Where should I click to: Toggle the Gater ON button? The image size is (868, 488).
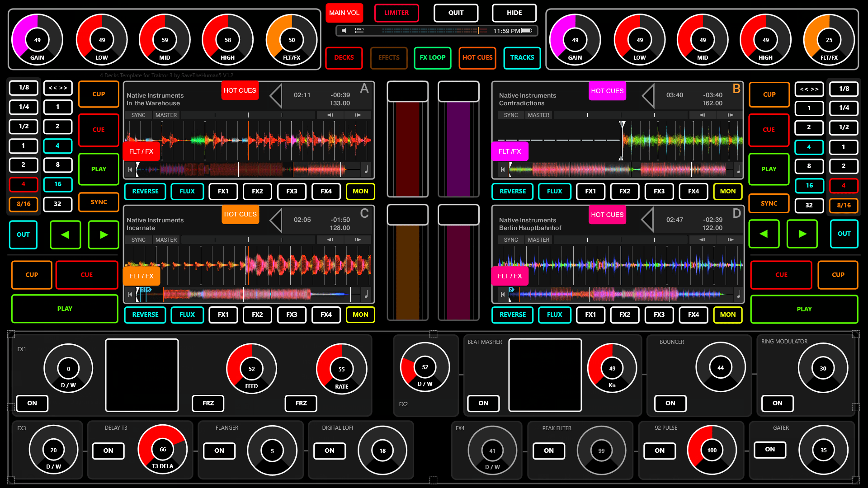click(x=770, y=449)
